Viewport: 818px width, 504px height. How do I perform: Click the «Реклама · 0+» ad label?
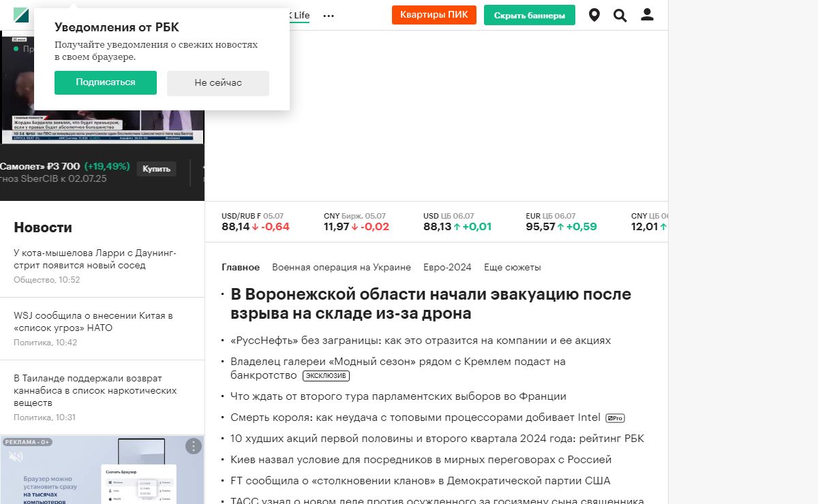pos(26,442)
